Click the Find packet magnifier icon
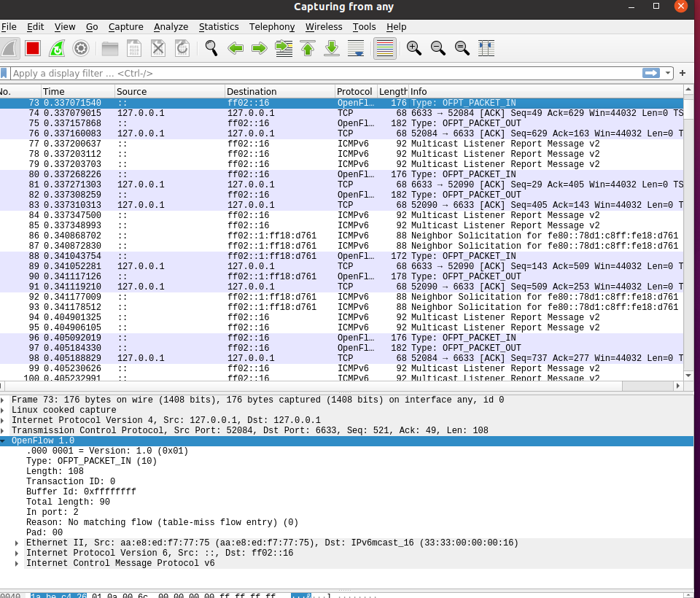700x598 pixels. 211,48
